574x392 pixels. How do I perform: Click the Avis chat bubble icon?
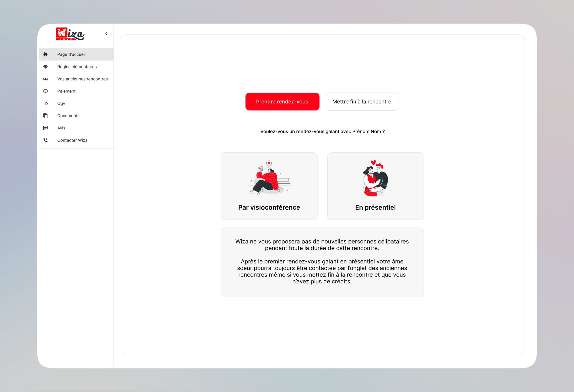coord(45,128)
